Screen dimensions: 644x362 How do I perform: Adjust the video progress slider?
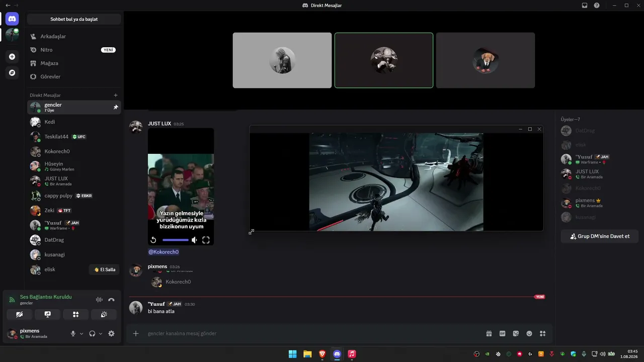coord(175,240)
